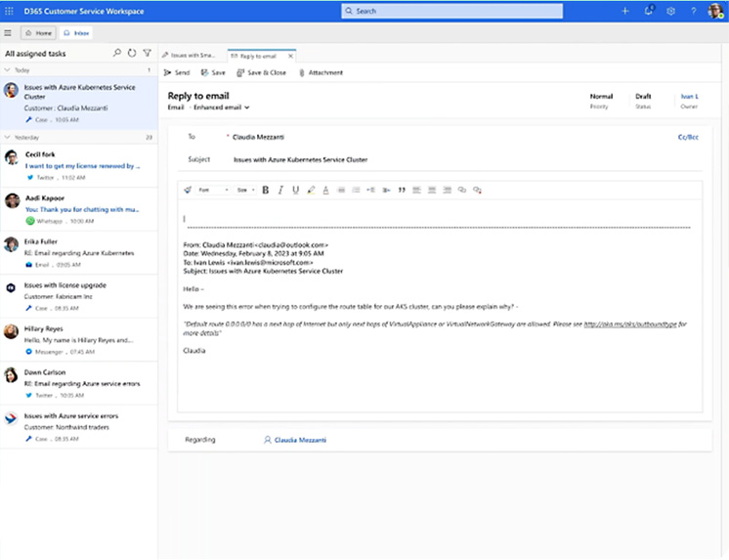Open the notifications bell
The height and width of the screenshot is (560, 729).
pos(649,10)
